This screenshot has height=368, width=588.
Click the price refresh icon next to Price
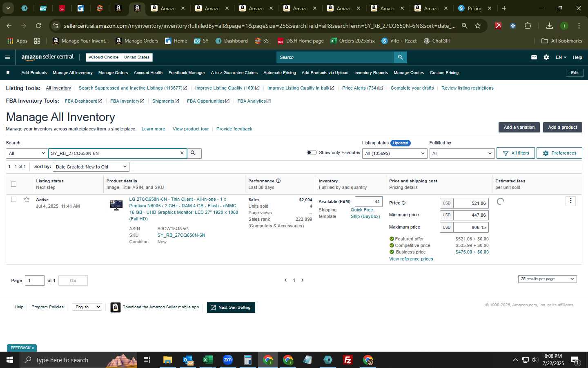click(x=403, y=203)
